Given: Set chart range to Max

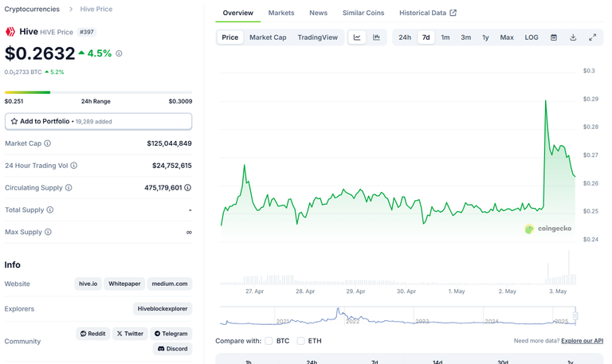Looking at the screenshot, I should (x=507, y=37).
